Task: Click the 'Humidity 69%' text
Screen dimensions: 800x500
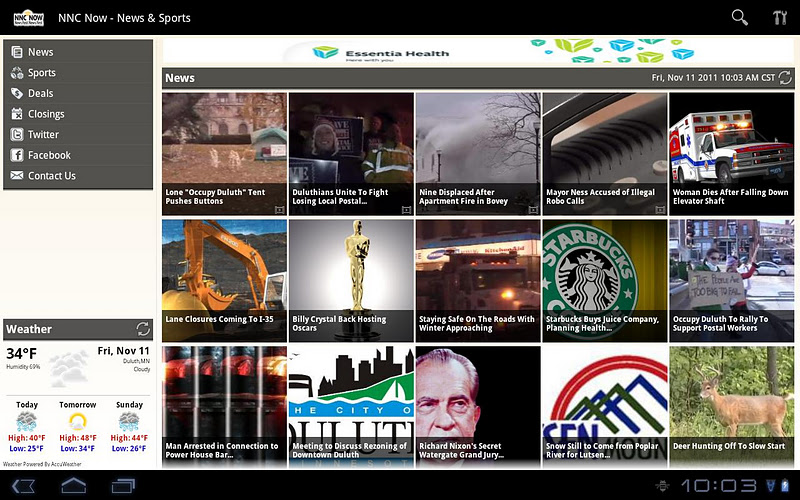Action: coord(23,366)
